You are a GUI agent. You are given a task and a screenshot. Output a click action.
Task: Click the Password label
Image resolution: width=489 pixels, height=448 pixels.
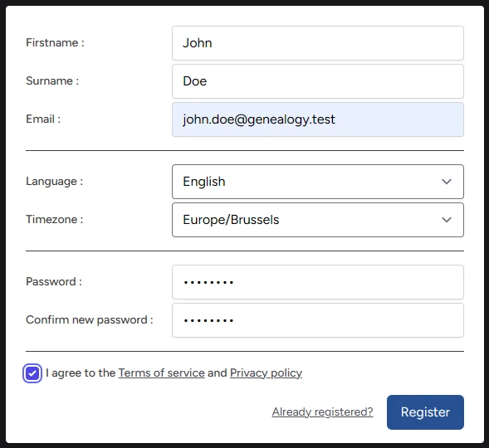click(54, 281)
